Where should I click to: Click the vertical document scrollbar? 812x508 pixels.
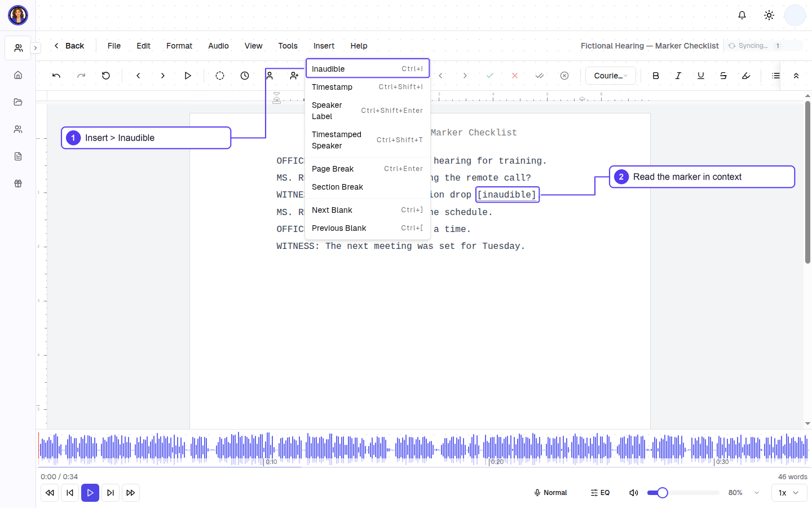click(807, 182)
